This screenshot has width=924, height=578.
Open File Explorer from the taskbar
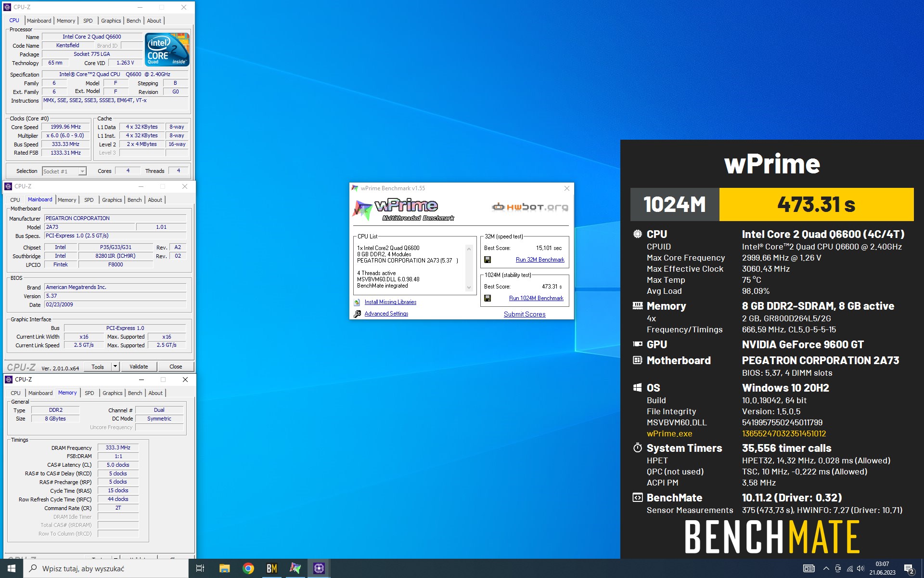pos(225,568)
